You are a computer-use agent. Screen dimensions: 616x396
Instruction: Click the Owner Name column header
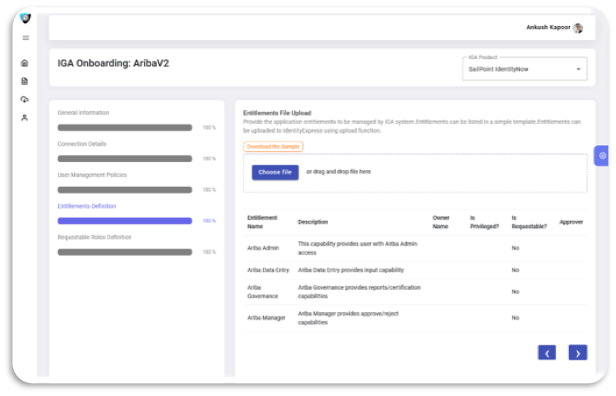tap(441, 222)
